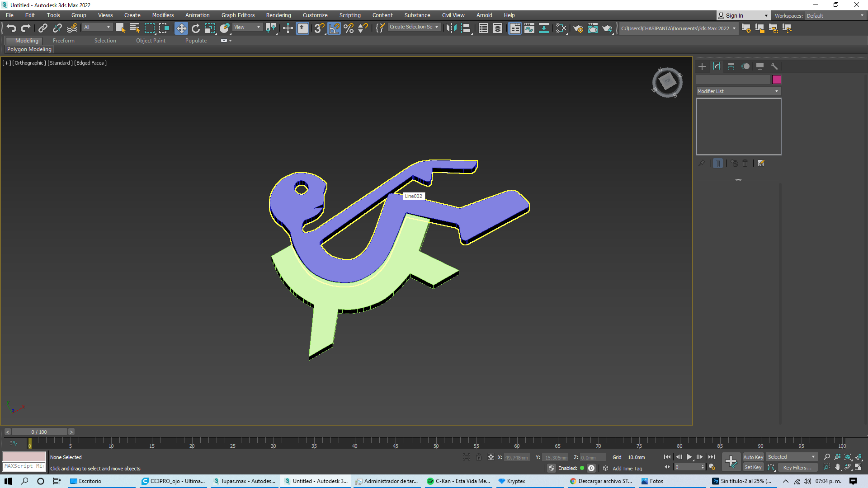Click the Render Production teapot icon
This screenshot has height=488, width=868.
607,28
